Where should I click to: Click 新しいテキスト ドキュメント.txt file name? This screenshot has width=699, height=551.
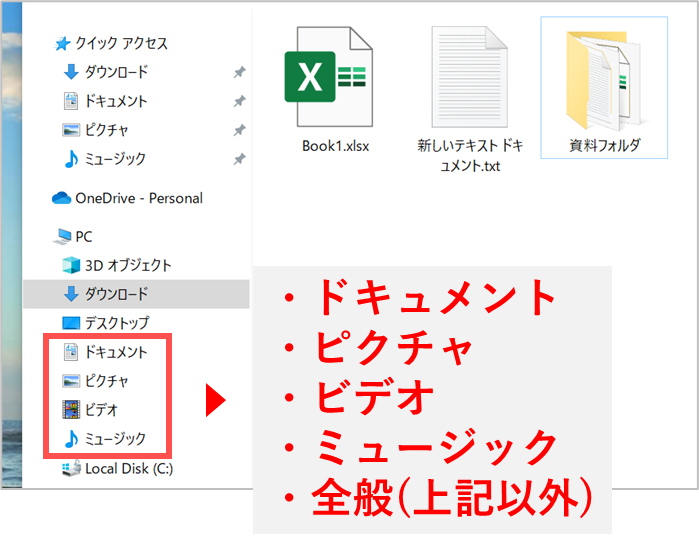click(x=470, y=156)
